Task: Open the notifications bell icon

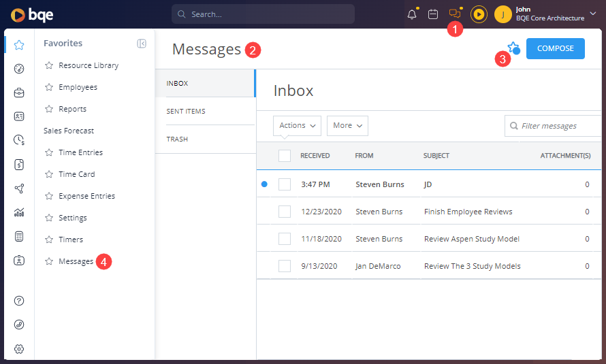Action: (412, 14)
